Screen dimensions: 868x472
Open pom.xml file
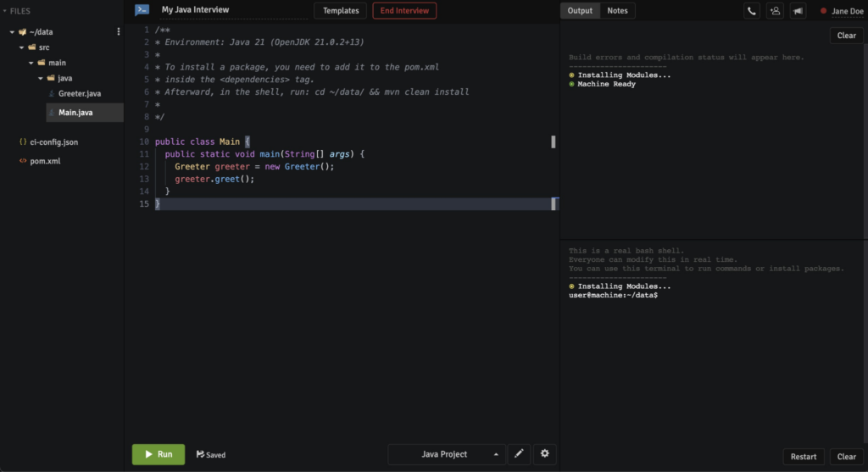coord(45,161)
